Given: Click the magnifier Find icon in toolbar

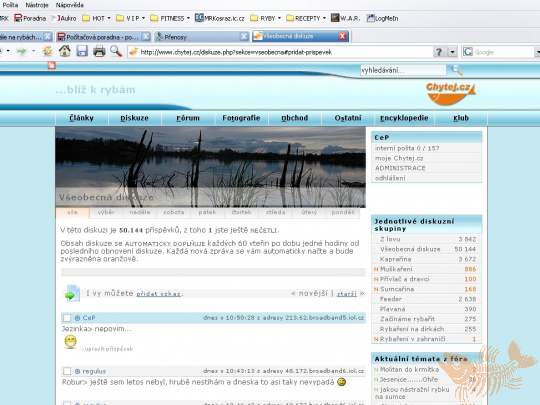Looking at the screenshot, I should [116, 52].
